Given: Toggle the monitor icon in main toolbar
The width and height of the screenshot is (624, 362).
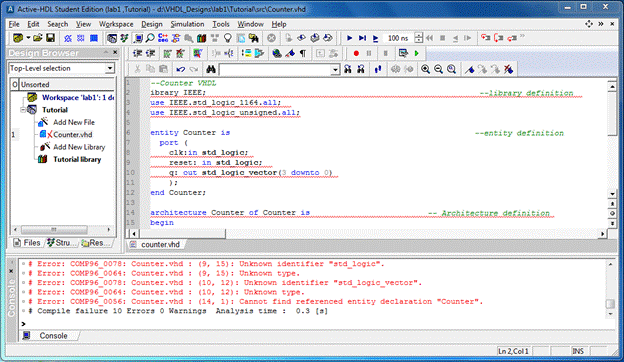Looking at the screenshot, I should point(138,38).
